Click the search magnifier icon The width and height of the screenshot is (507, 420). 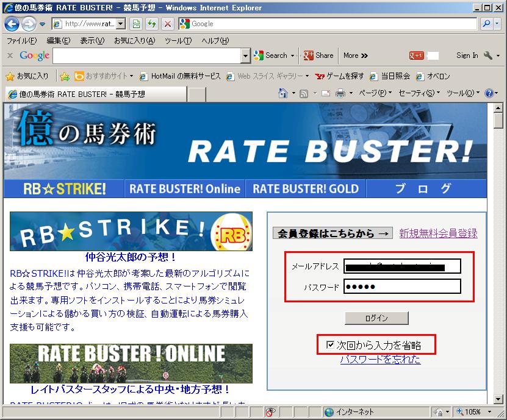[487, 24]
